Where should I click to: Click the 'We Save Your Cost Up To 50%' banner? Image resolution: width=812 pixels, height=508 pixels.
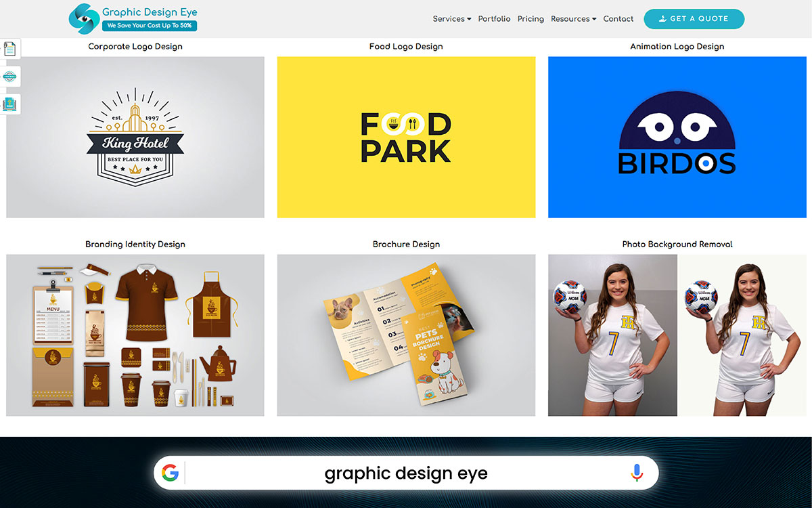click(150, 26)
